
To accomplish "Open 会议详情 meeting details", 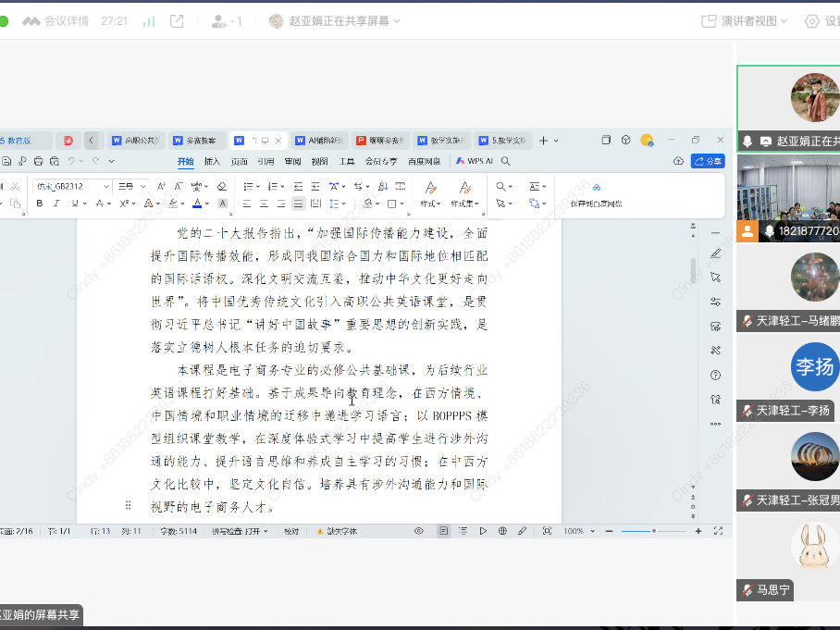I will (66, 20).
